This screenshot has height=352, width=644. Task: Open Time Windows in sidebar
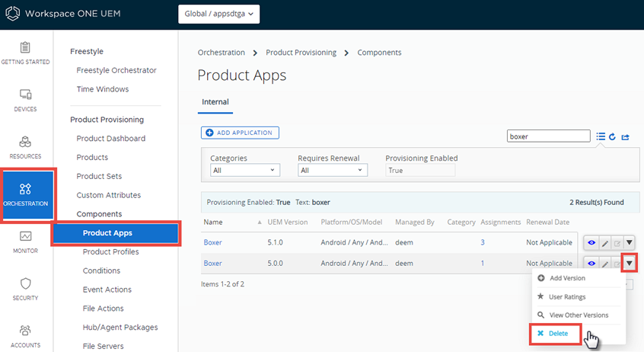tap(102, 89)
